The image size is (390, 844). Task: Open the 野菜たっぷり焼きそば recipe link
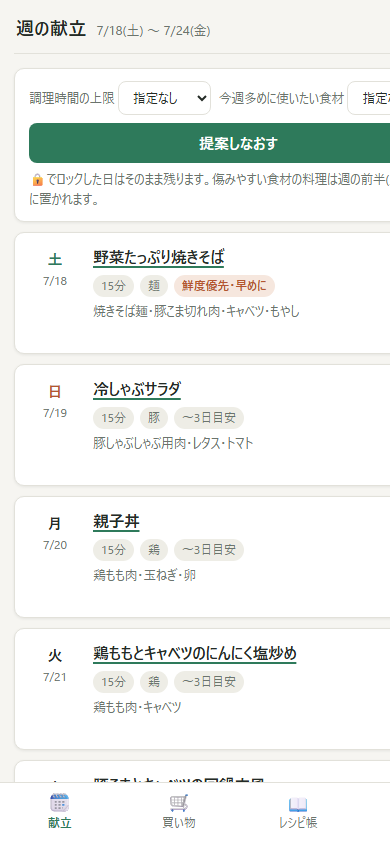(158, 257)
